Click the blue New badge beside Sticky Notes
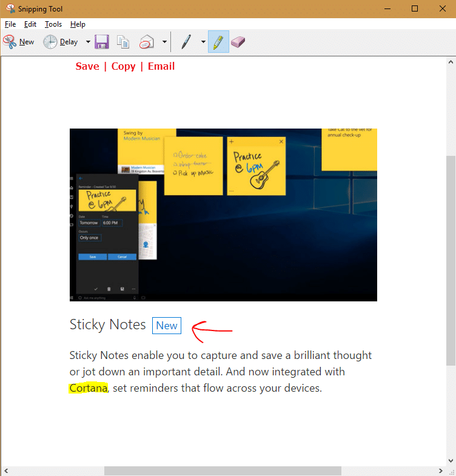456x476 pixels. (x=167, y=326)
